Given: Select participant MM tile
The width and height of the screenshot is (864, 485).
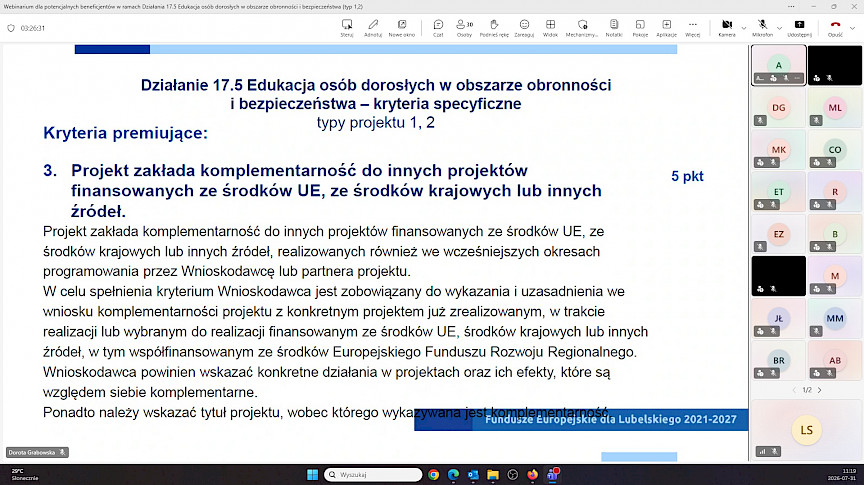Looking at the screenshot, I should 835,318.
